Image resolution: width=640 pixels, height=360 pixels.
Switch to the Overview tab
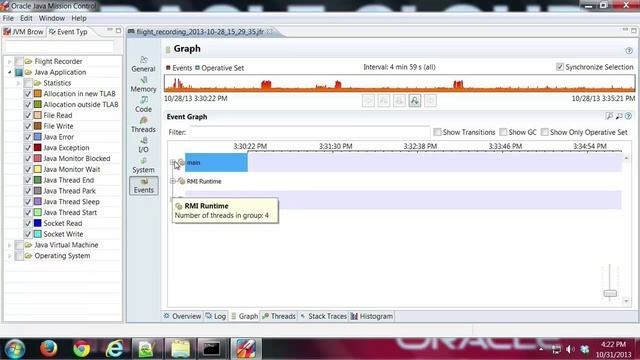(x=182, y=316)
